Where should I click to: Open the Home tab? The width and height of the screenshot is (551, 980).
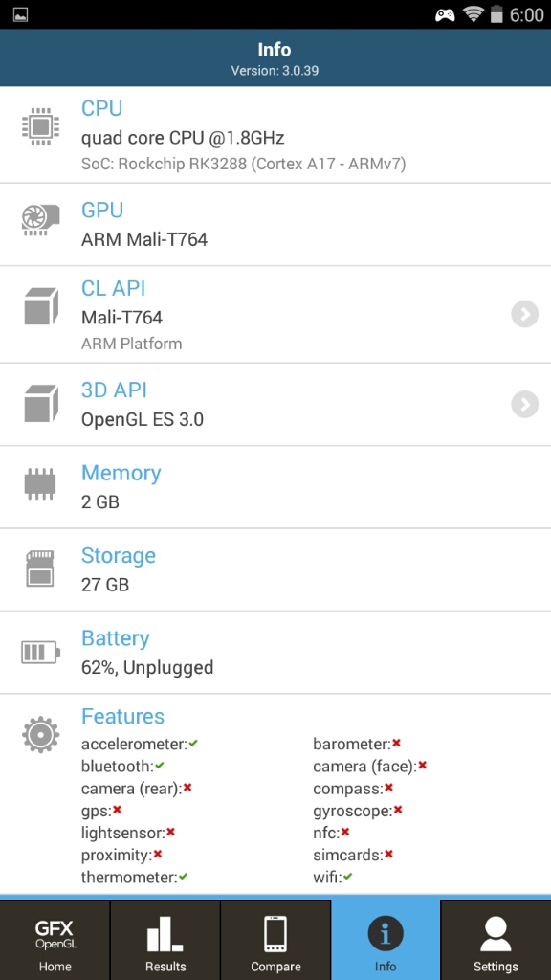55,940
